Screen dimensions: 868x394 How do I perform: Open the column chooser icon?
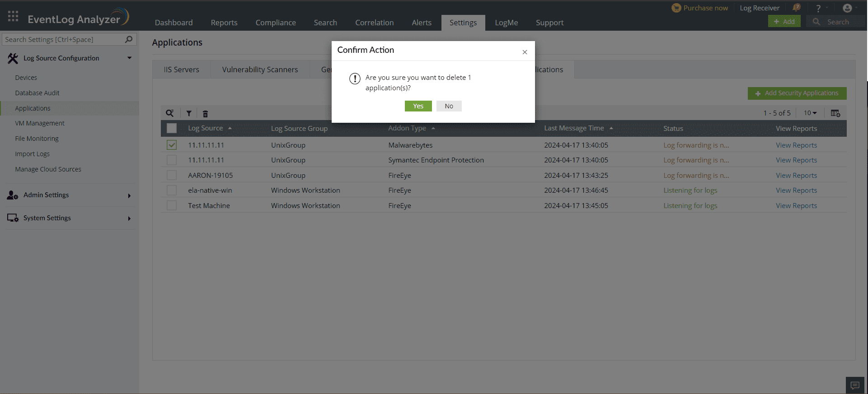(x=835, y=113)
